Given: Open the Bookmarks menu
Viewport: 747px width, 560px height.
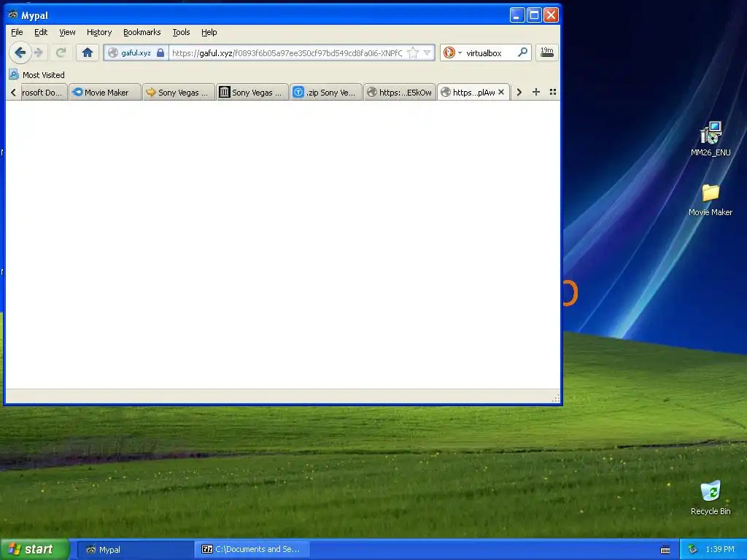Looking at the screenshot, I should [x=142, y=32].
